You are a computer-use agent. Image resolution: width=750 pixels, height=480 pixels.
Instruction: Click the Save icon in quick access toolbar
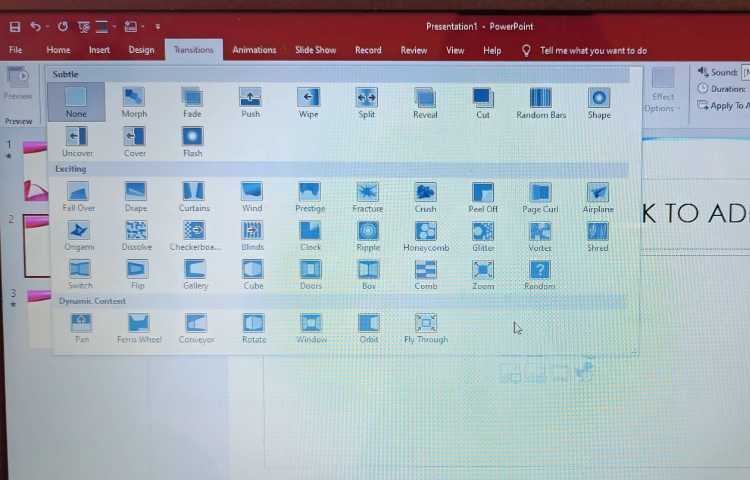coord(13,26)
